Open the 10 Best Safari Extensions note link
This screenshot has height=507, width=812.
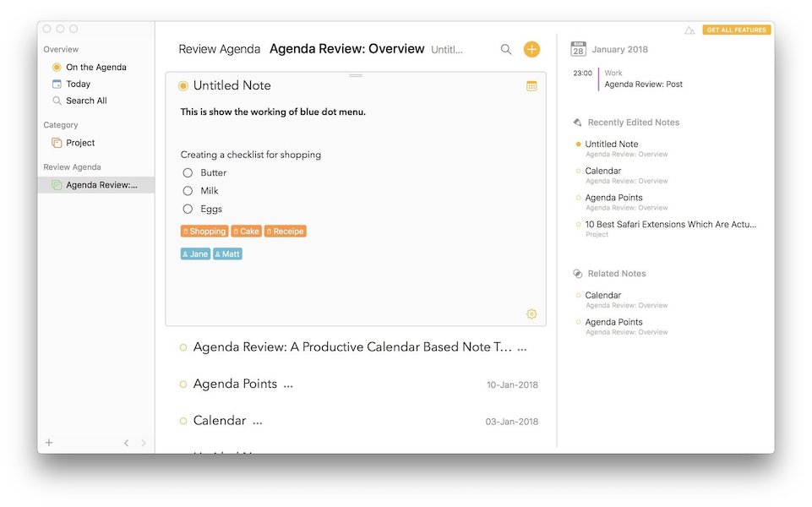670,225
